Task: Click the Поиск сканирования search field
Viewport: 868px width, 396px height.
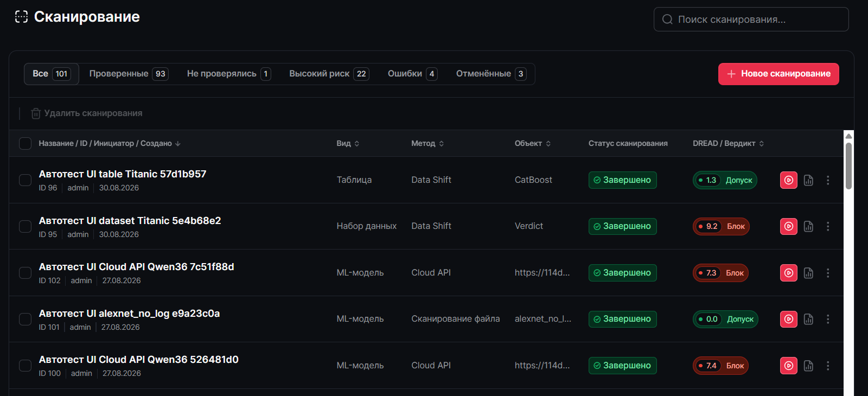Action: point(751,20)
